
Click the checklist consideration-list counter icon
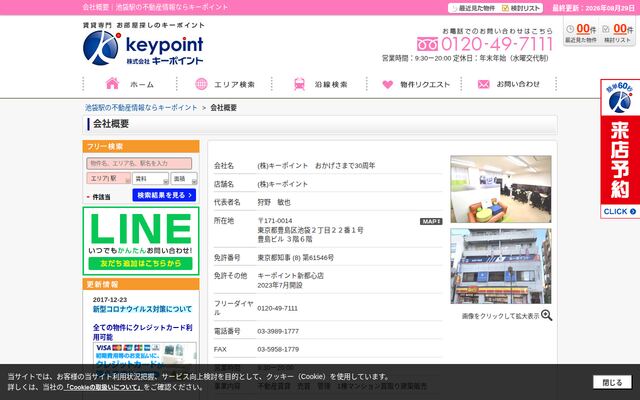tap(606, 29)
